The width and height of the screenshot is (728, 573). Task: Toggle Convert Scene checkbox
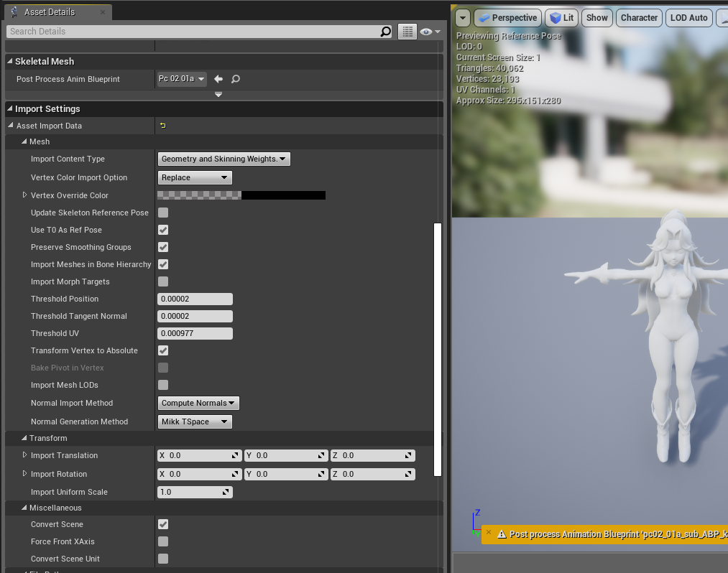[163, 524]
